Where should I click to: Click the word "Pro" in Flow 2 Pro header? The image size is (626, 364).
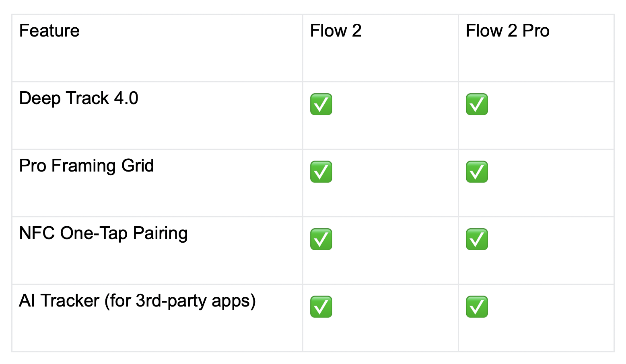pyautogui.click(x=536, y=31)
